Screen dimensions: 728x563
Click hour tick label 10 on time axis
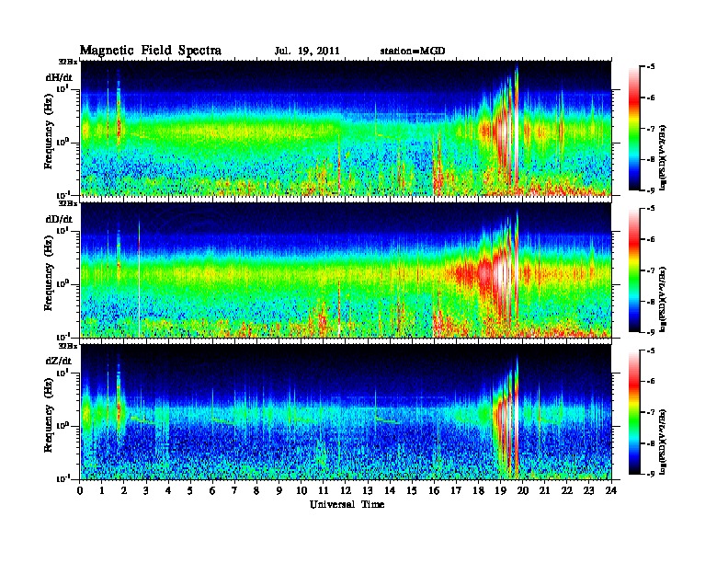click(301, 490)
